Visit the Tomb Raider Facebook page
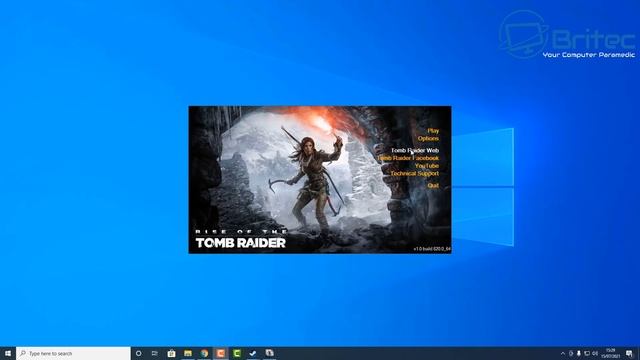The width and height of the screenshot is (640, 360). coord(408,158)
